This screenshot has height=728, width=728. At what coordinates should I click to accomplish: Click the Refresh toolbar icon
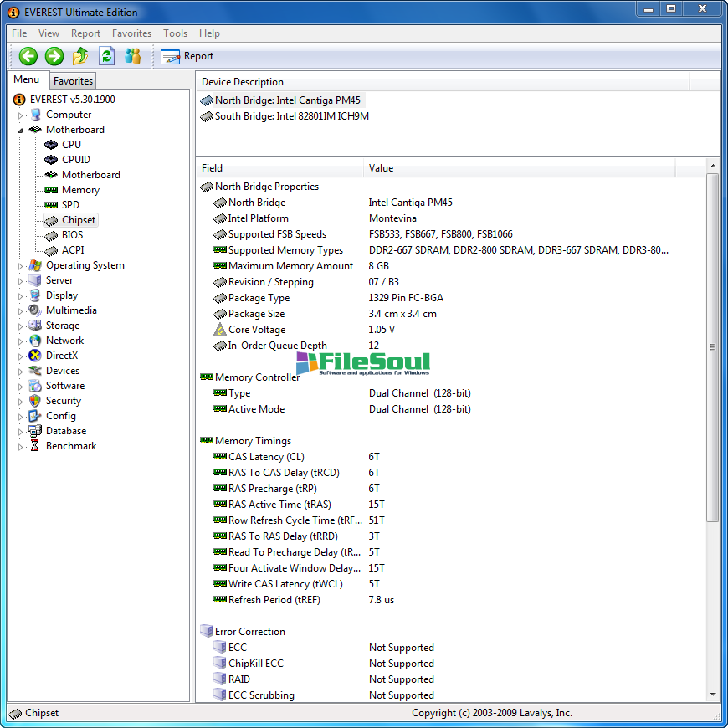[106, 56]
